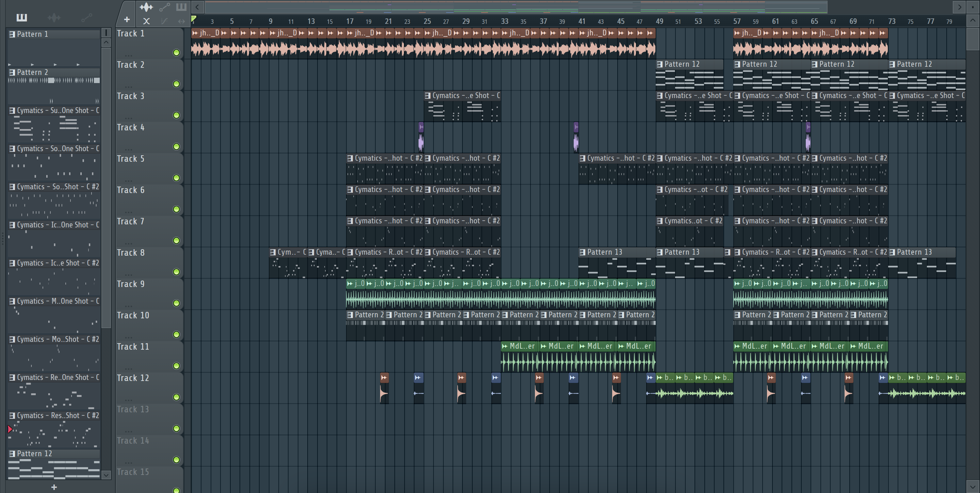The width and height of the screenshot is (980, 493).
Task: Open the menu of the first jh.._D clip on Track 1
Action: 195,33
